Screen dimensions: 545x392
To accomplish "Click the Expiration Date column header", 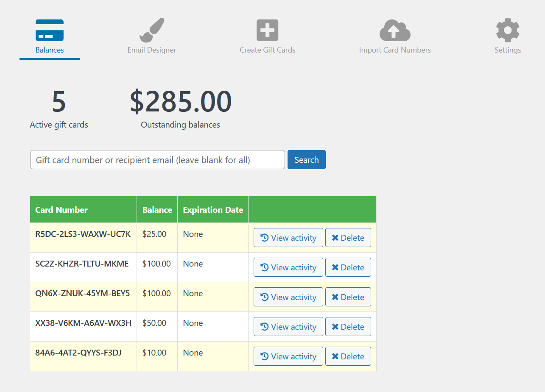I will click(x=213, y=210).
